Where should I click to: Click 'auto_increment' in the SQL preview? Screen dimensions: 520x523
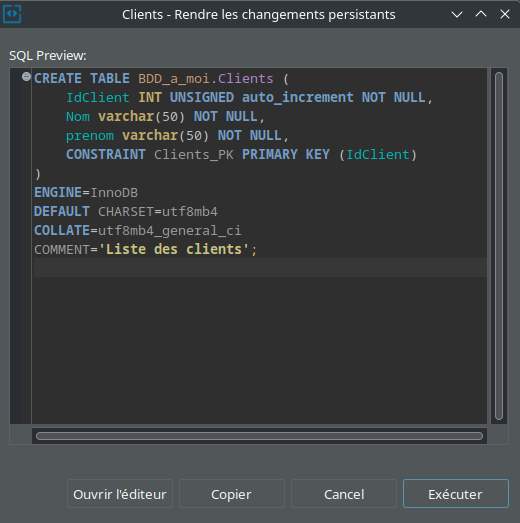click(x=298, y=98)
